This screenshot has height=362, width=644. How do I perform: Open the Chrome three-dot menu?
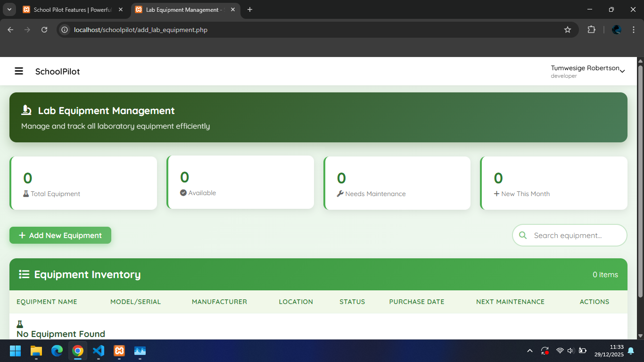click(633, 30)
